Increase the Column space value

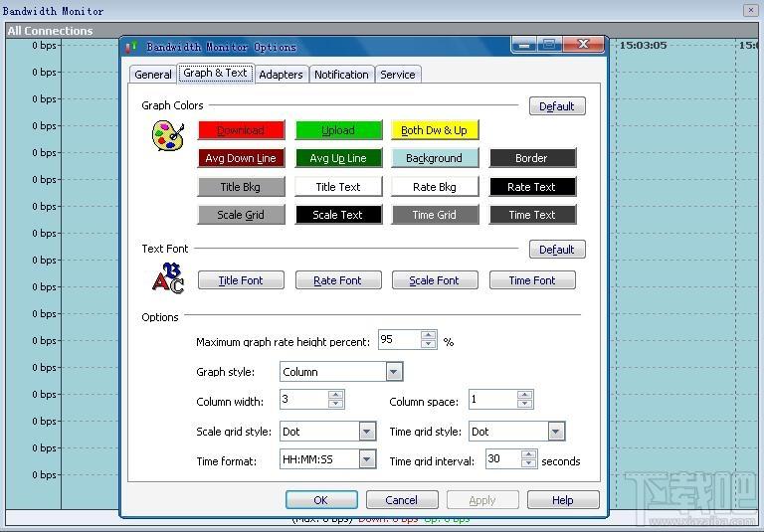pos(525,395)
